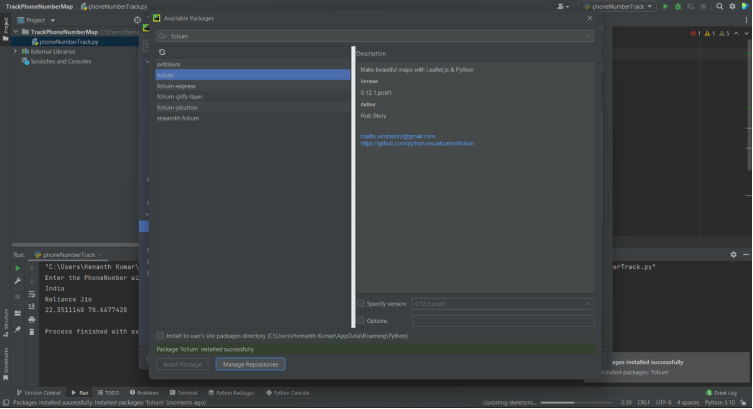Open the Python Packages tab
This screenshot has height=409, width=753.
coord(231,393)
